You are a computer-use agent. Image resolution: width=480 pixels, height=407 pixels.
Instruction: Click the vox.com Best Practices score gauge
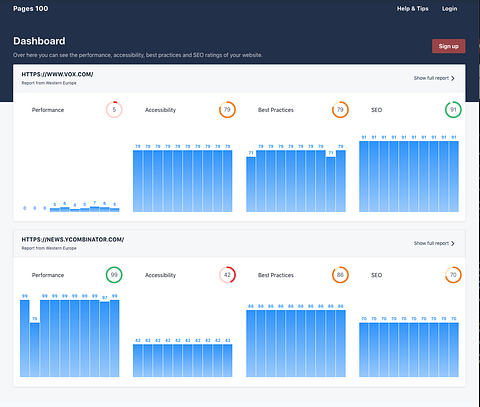pos(340,110)
